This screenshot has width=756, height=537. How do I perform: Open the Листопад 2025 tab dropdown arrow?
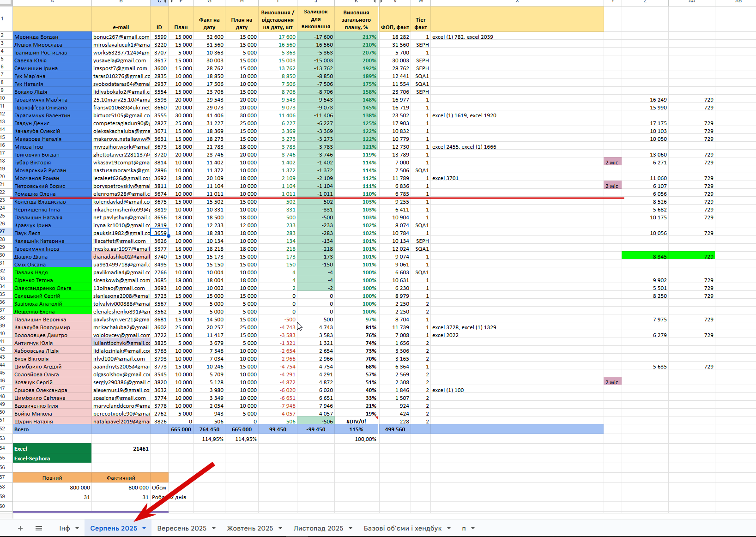[x=351, y=528]
